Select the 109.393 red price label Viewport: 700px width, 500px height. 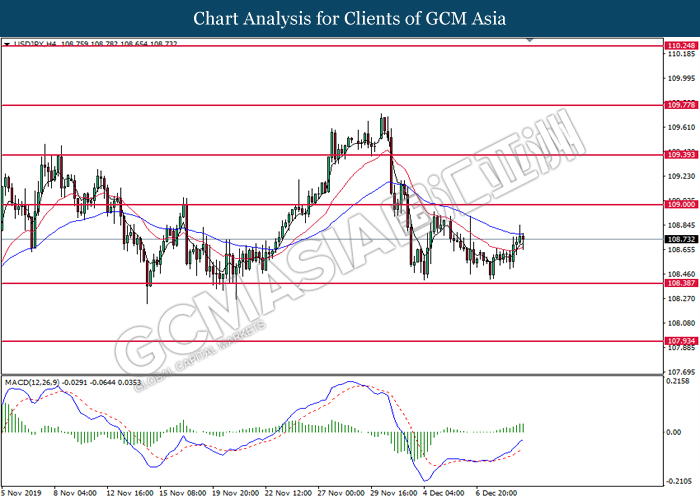pyautogui.click(x=681, y=154)
